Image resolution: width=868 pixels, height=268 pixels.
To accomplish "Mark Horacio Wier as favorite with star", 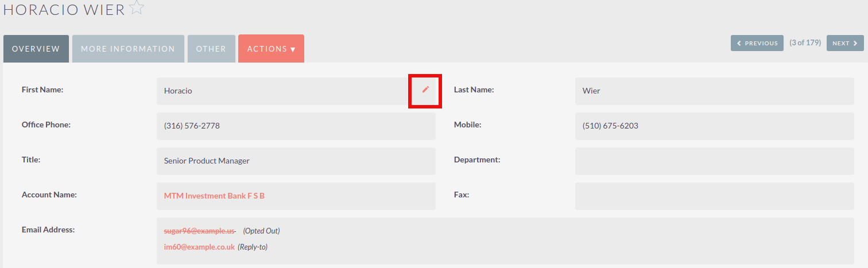I will coord(137,7).
